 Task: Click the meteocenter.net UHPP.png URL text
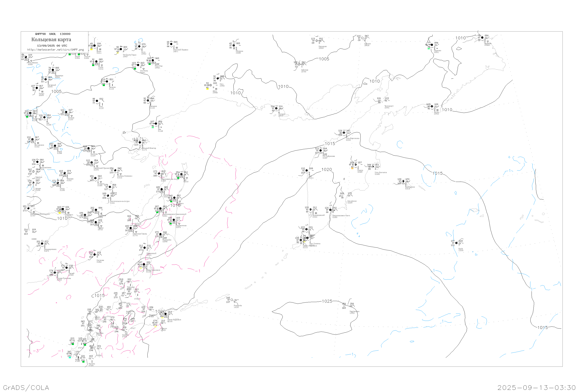(55, 50)
